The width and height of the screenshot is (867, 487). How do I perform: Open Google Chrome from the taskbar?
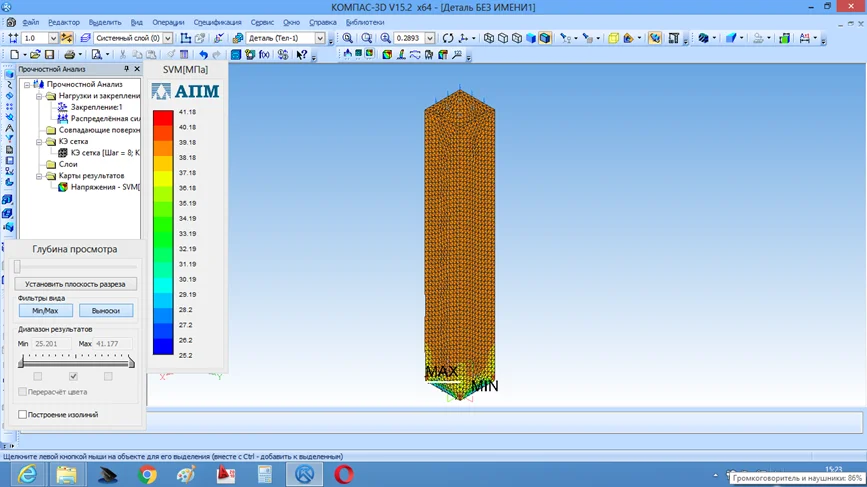(x=148, y=474)
